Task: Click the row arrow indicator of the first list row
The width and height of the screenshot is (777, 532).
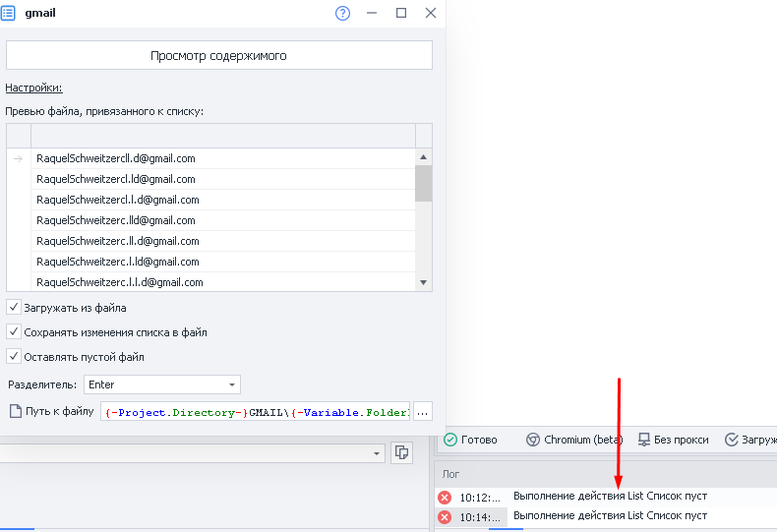Action: [x=19, y=158]
